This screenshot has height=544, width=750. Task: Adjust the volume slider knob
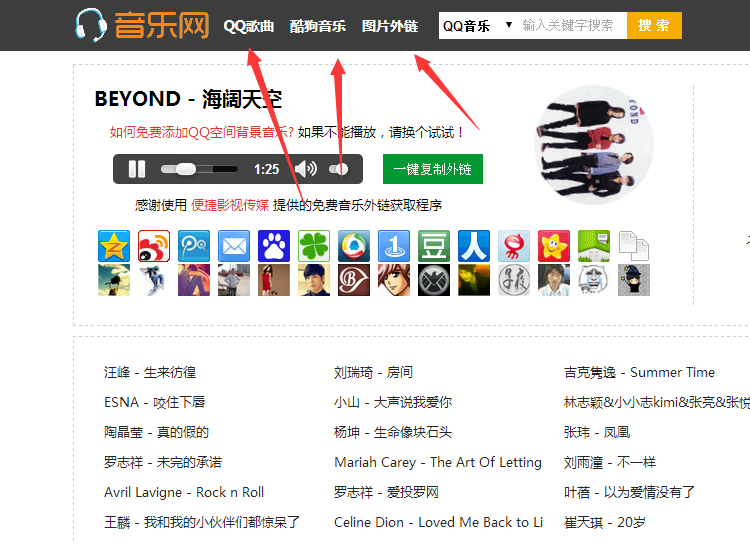tap(341, 169)
